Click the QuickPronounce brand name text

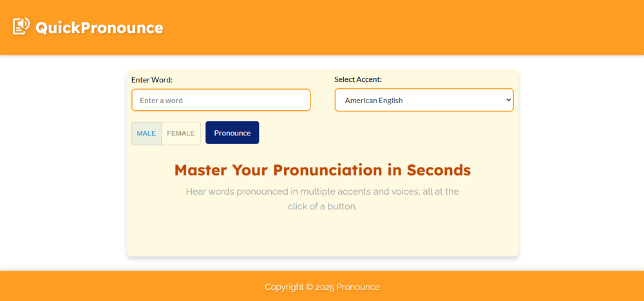pyautogui.click(x=99, y=28)
